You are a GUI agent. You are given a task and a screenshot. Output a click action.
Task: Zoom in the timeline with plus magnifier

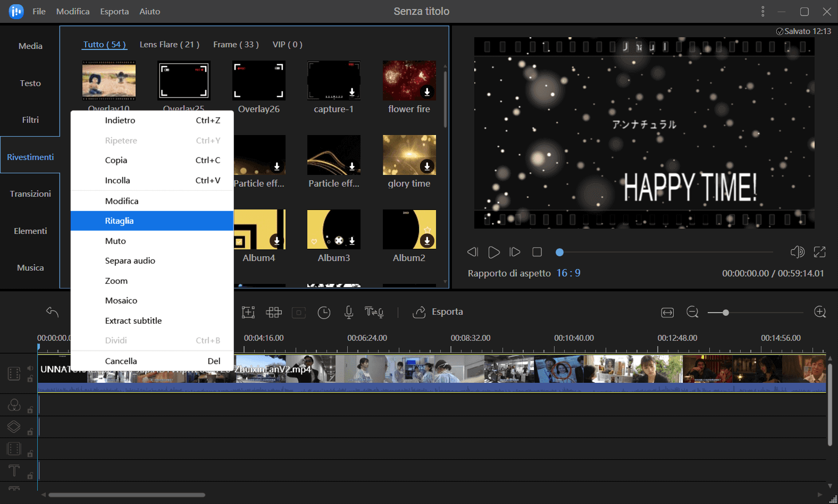[820, 312]
